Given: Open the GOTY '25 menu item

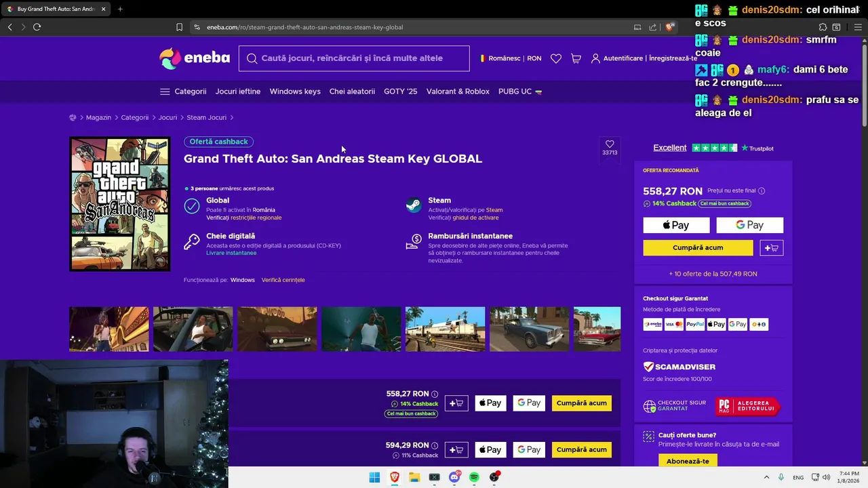Looking at the screenshot, I should (400, 91).
